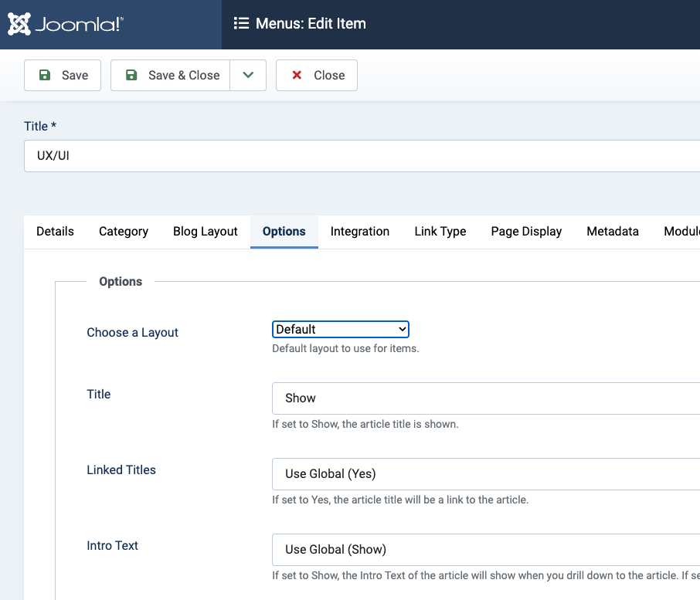Open the Intro Text dropdown
The height and width of the screenshot is (600, 700).
point(485,550)
